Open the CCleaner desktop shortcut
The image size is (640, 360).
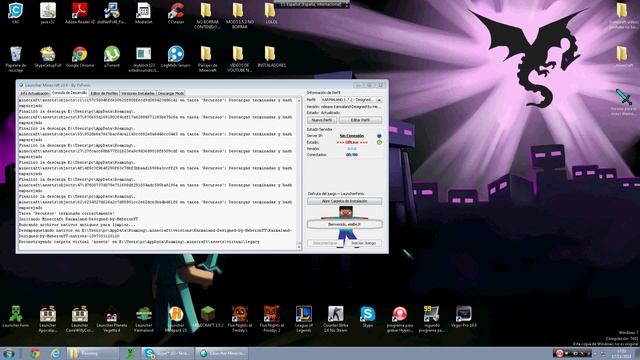tap(176, 13)
